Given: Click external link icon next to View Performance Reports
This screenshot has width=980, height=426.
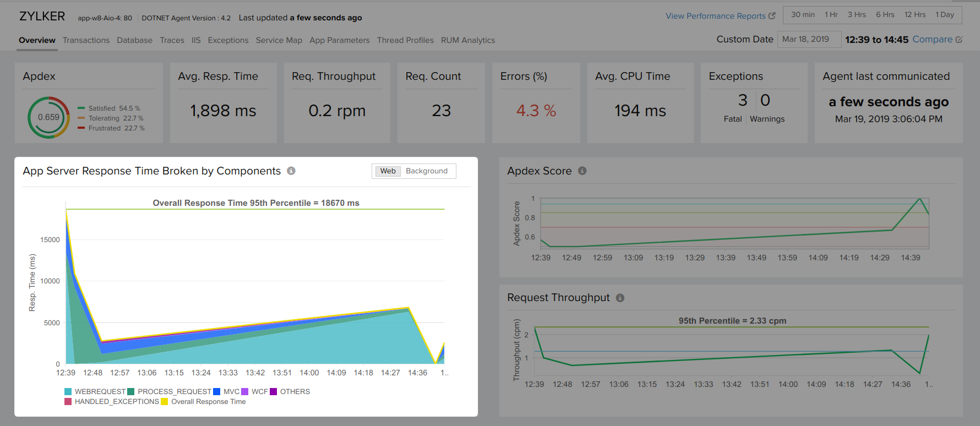Looking at the screenshot, I should [772, 16].
